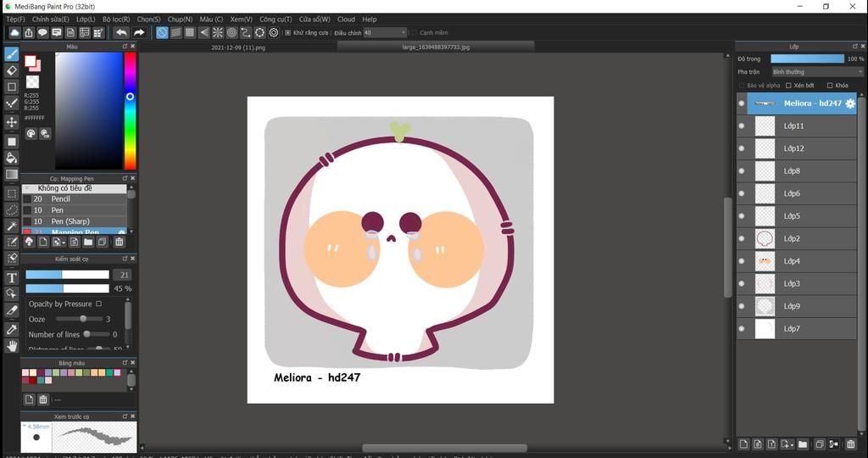Select the Hand tool

(12, 345)
